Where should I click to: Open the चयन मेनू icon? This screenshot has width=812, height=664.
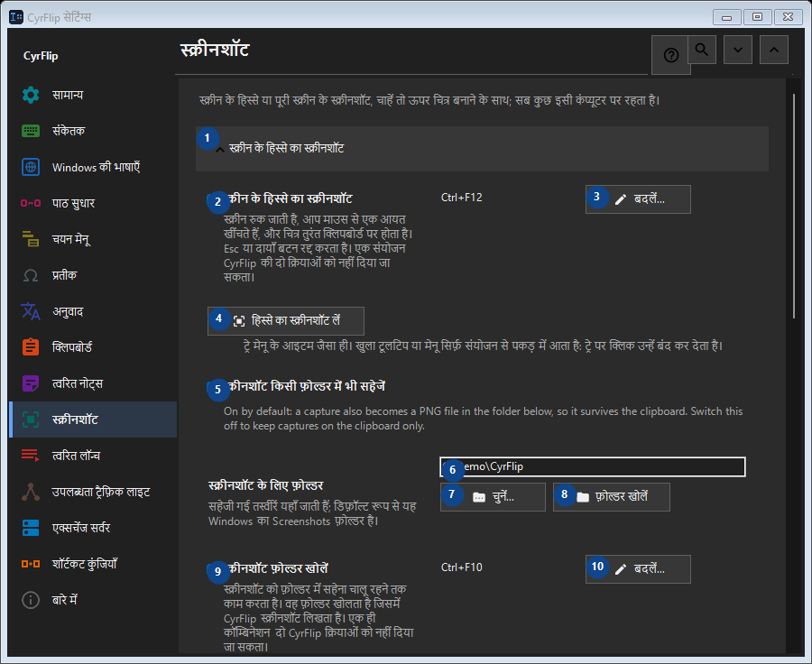pyautogui.click(x=31, y=239)
